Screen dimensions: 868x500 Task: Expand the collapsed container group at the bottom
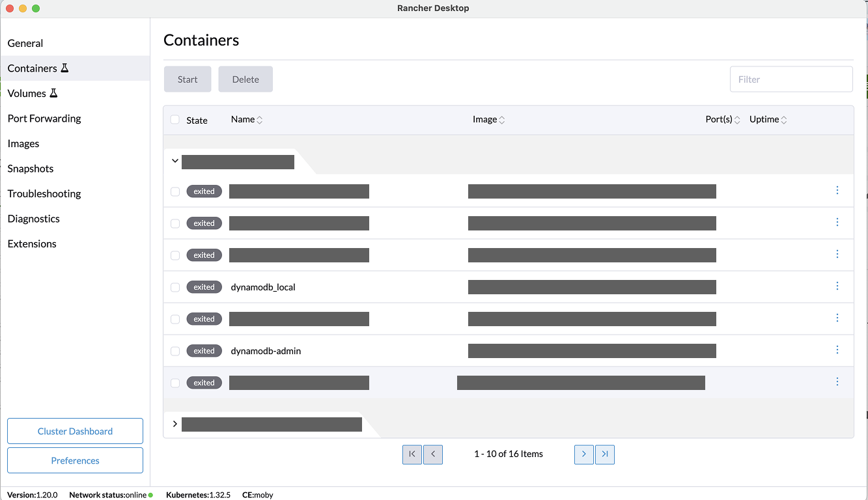[x=175, y=424]
